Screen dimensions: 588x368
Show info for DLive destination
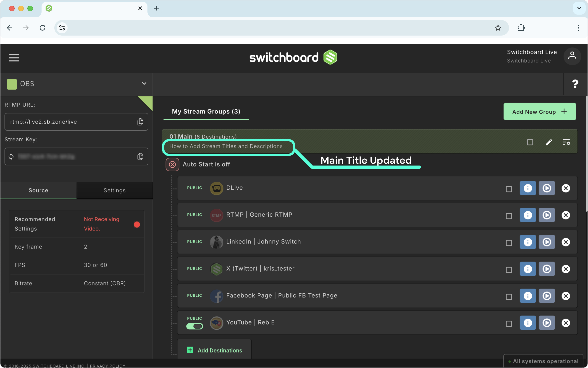click(528, 188)
